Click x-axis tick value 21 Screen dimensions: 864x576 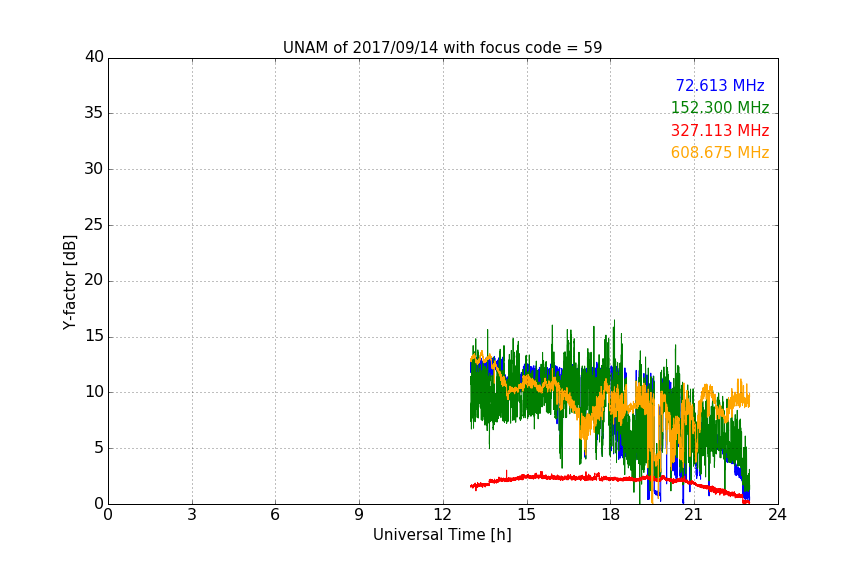[x=694, y=515]
